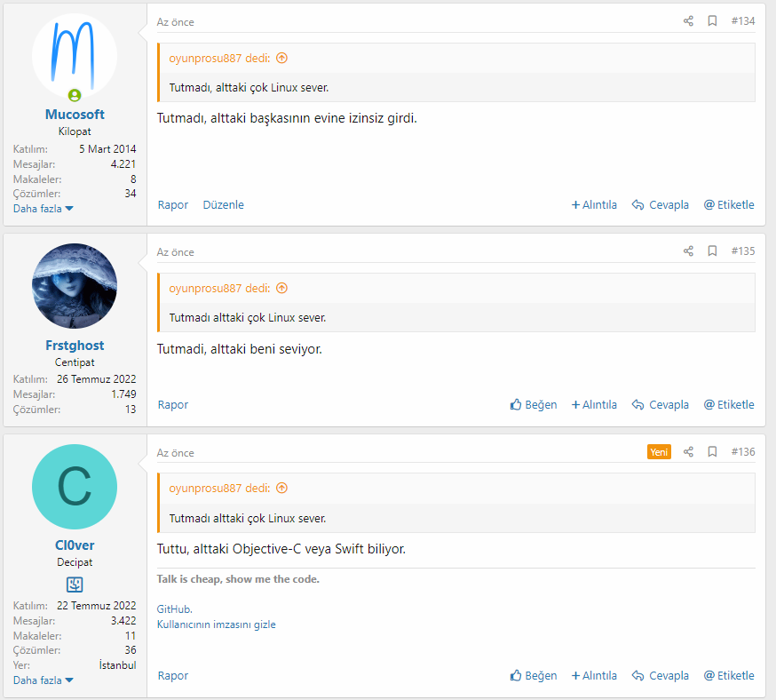Jump to quoted post in Mucosoft's reply
This screenshot has height=700, width=776.
(x=281, y=58)
